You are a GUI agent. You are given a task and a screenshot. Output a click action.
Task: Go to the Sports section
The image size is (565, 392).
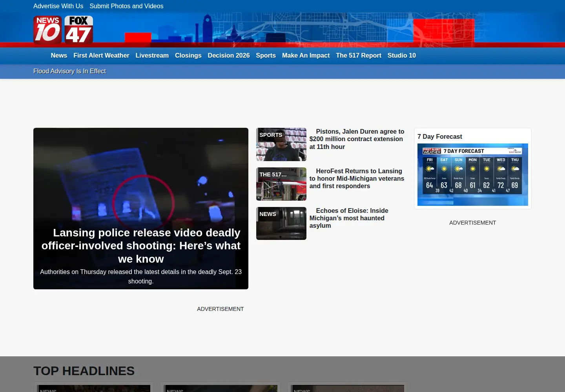point(266,56)
